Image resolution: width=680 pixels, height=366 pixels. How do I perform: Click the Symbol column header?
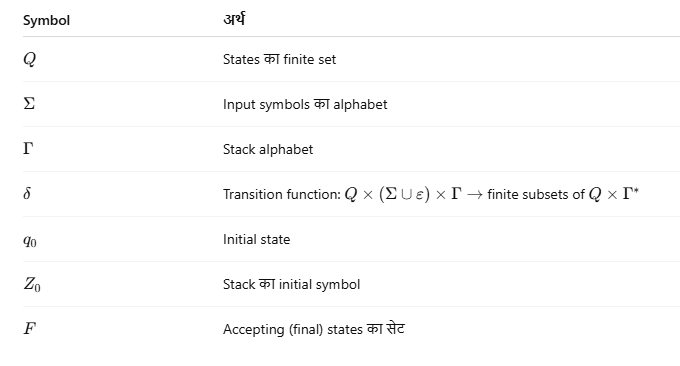(x=46, y=20)
